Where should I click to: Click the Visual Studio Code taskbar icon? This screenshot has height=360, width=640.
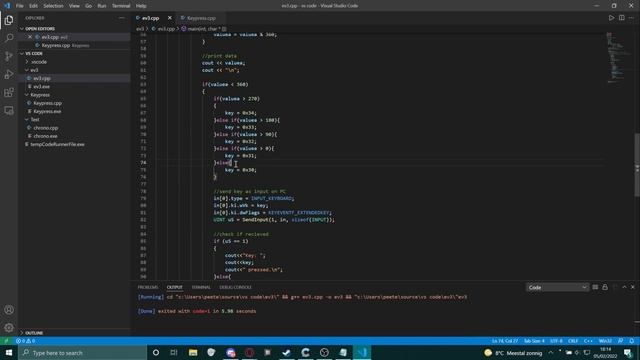coord(362,353)
